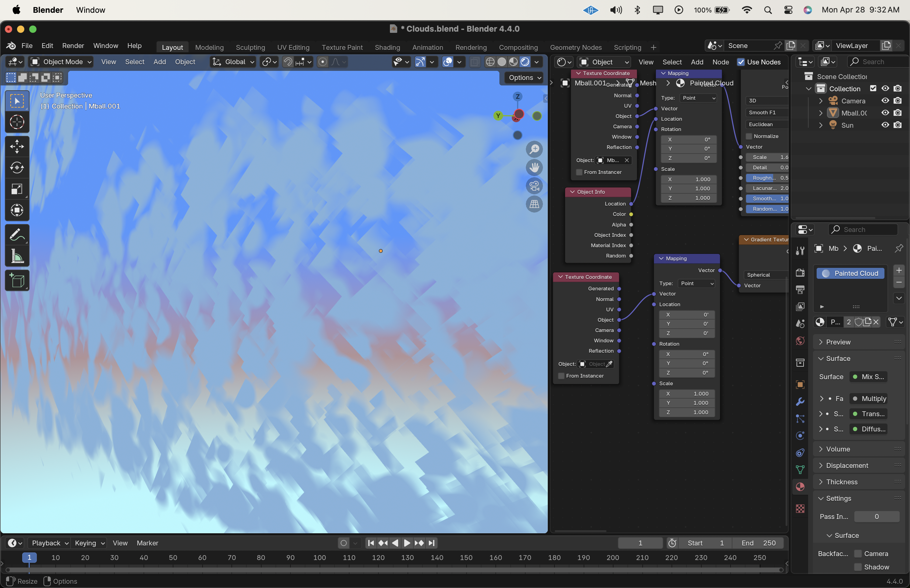Open the Global transform orientation dropdown
The width and height of the screenshot is (910, 588).
(x=233, y=62)
